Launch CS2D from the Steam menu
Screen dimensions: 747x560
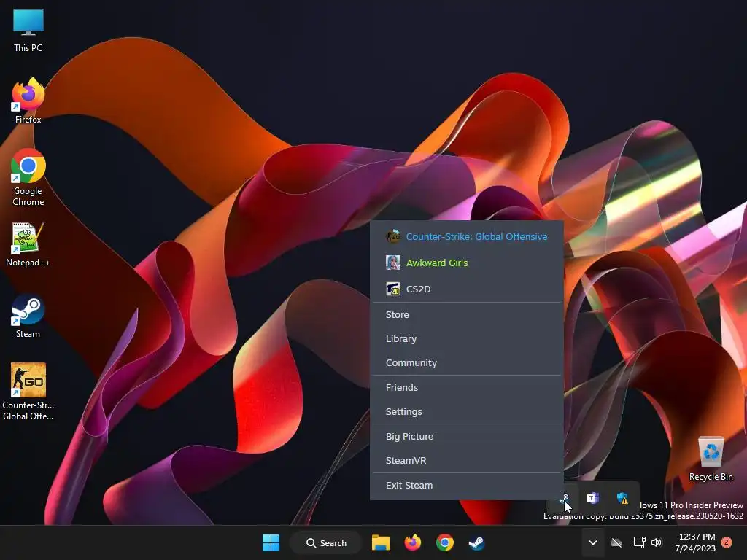point(466,289)
